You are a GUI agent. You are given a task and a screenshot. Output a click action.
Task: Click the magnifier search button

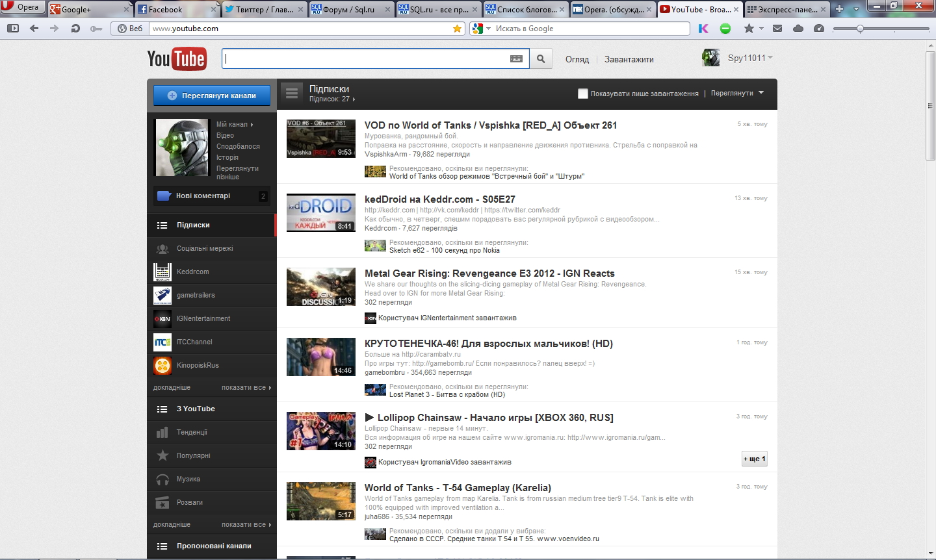point(541,58)
